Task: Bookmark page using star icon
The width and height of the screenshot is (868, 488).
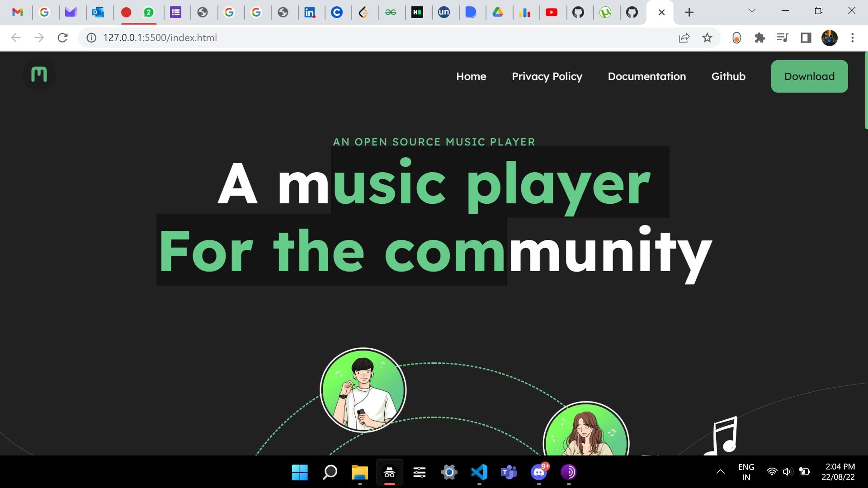Action: (x=707, y=38)
